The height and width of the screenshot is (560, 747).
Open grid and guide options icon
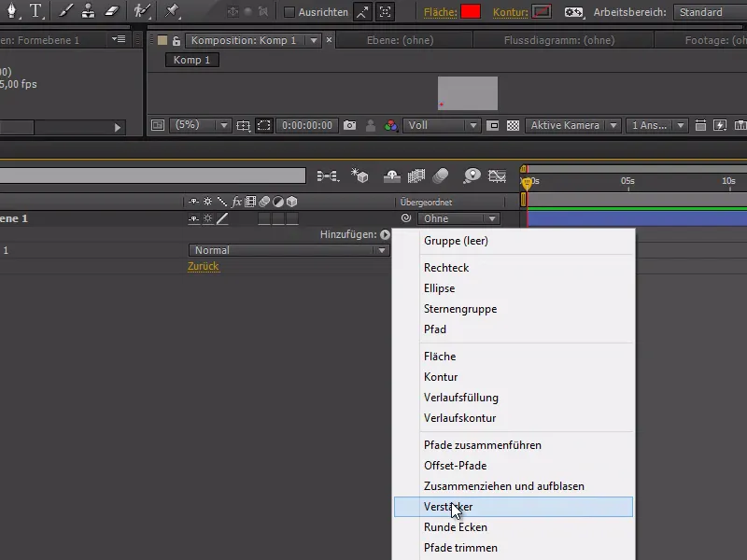click(x=243, y=125)
